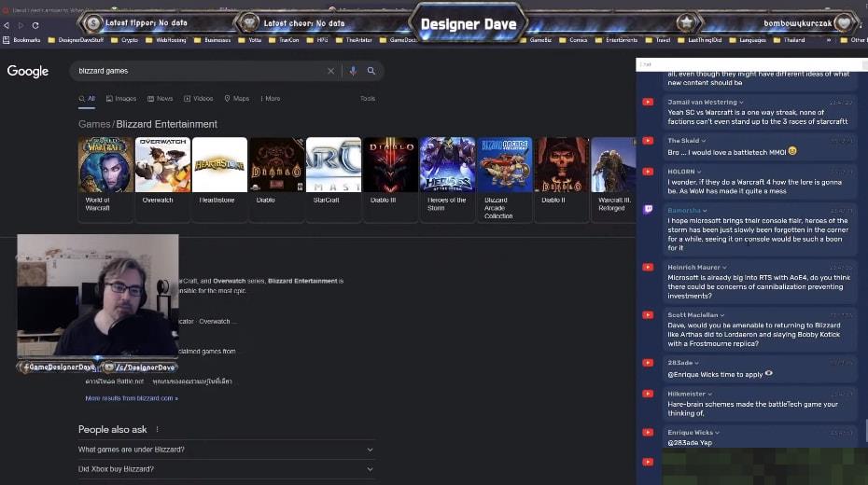Switch to the Videos tab

[x=198, y=99]
